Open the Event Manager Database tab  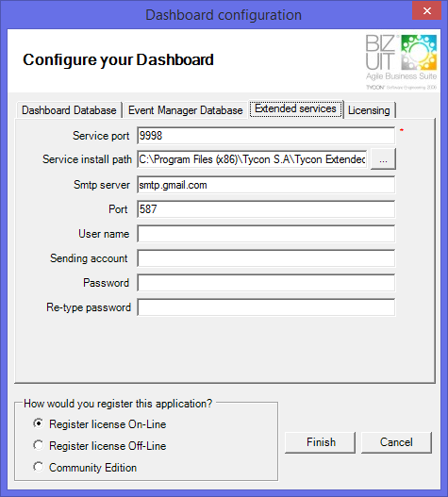(x=186, y=110)
